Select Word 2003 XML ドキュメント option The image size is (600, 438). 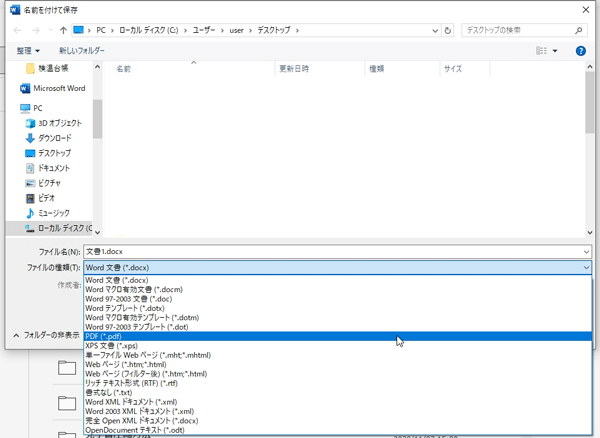click(x=338, y=411)
